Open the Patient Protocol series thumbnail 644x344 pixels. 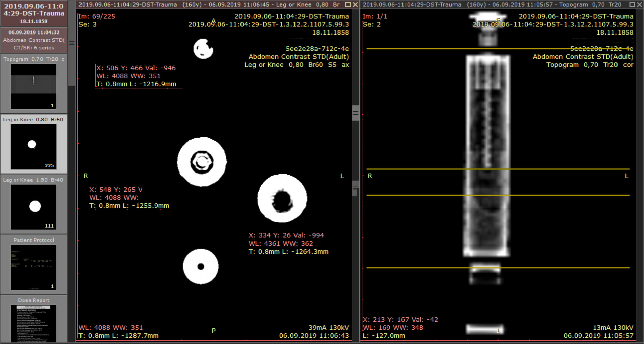(x=34, y=267)
